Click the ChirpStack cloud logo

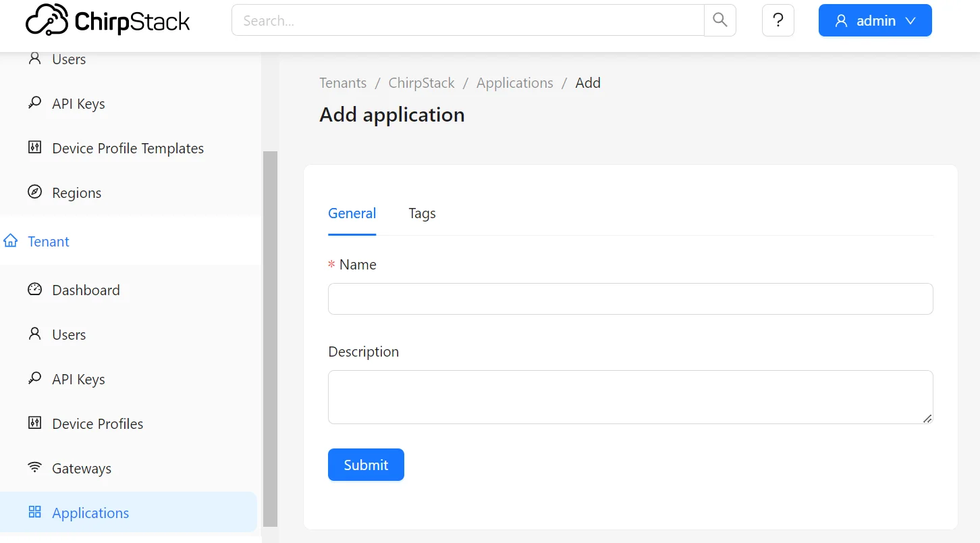coord(45,19)
